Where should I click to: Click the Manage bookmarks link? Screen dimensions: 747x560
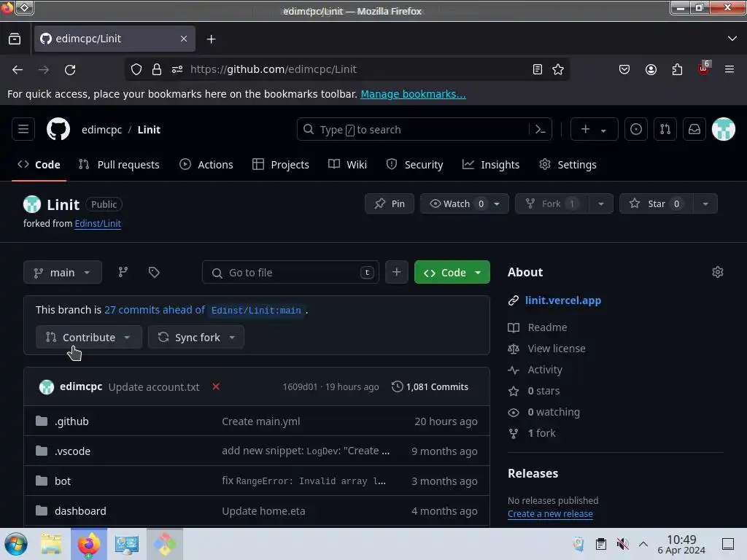(413, 94)
